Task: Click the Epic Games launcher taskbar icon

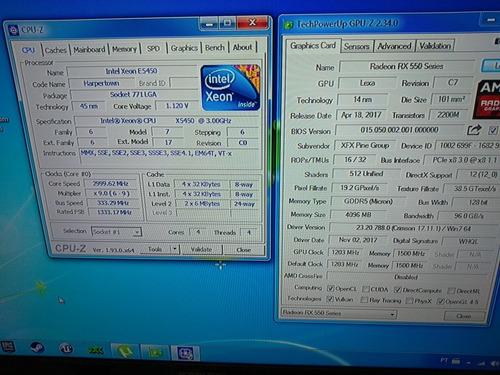Action: [x=8, y=347]
